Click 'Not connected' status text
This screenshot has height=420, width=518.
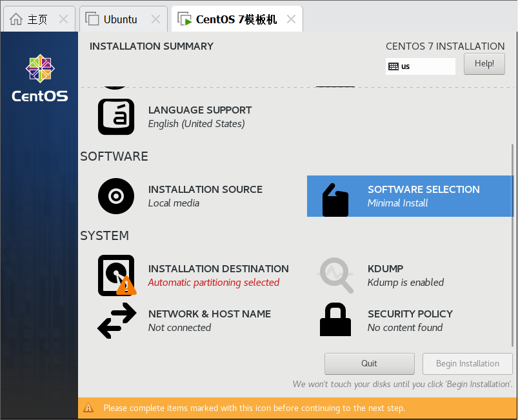pos(179,328)
